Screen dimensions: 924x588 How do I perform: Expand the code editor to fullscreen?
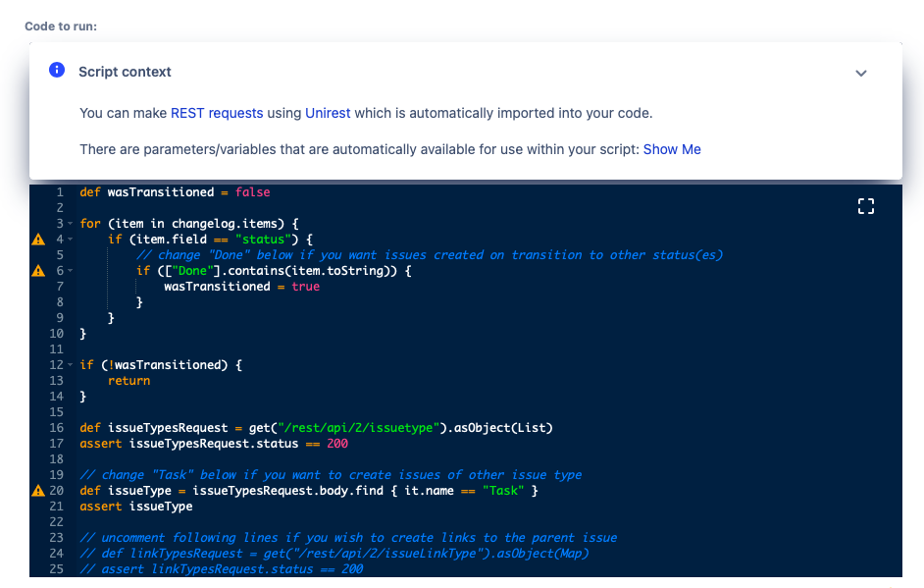pos(865,206)
